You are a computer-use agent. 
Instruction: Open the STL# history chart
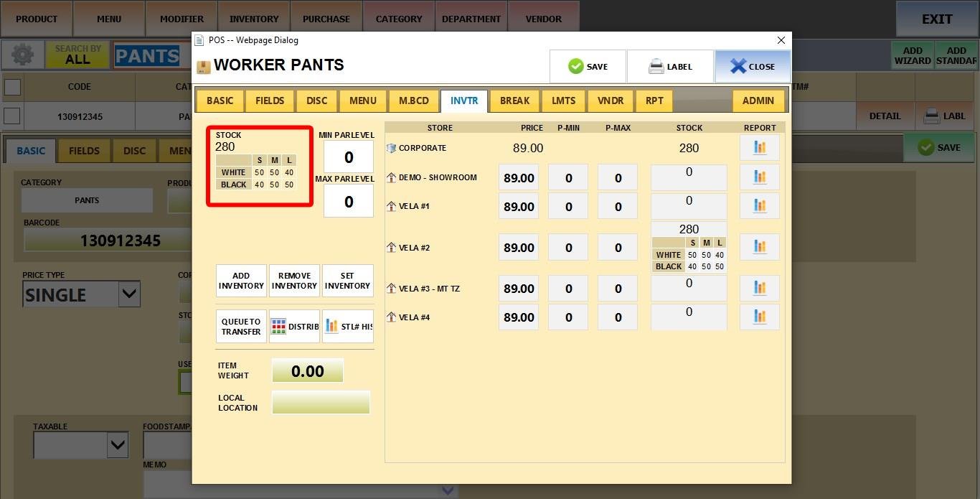[x=348, y=327]
